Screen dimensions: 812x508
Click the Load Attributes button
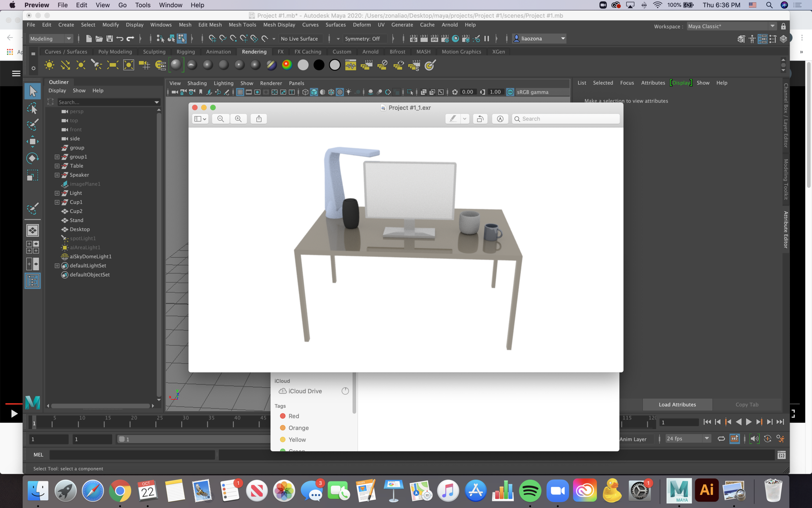678,405
